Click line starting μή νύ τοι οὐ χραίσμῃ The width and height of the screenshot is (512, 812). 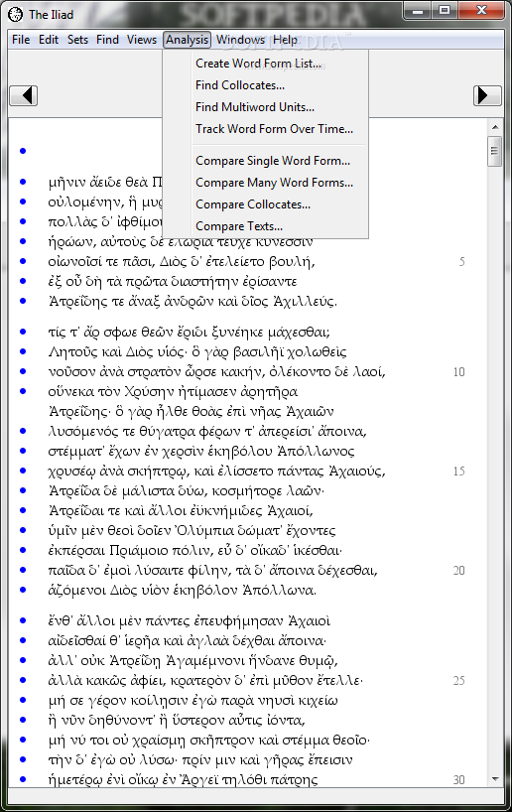click(209, 740)
